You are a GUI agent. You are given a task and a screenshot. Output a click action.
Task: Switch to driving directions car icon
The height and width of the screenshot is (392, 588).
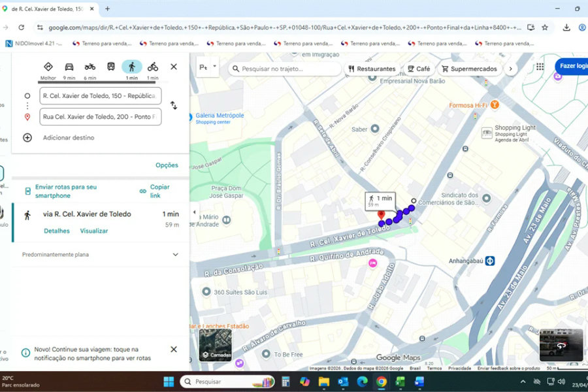(69, 67)
